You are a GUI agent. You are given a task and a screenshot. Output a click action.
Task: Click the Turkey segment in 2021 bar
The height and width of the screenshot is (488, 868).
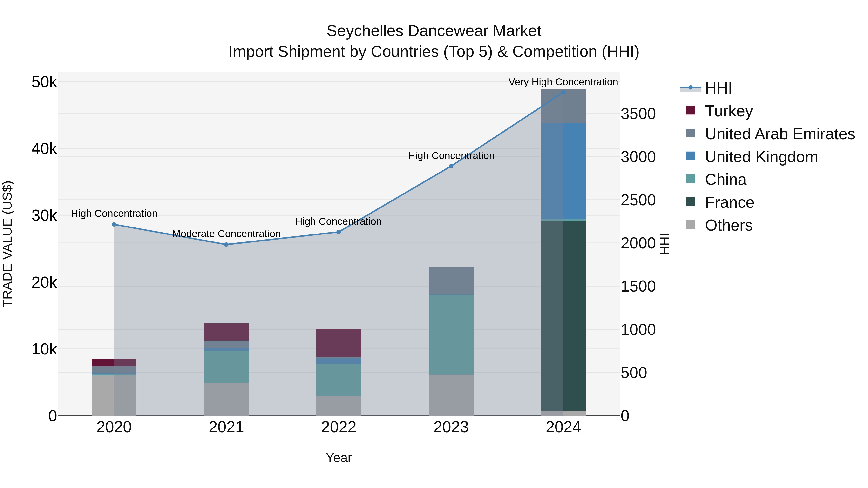pos(226,332)
